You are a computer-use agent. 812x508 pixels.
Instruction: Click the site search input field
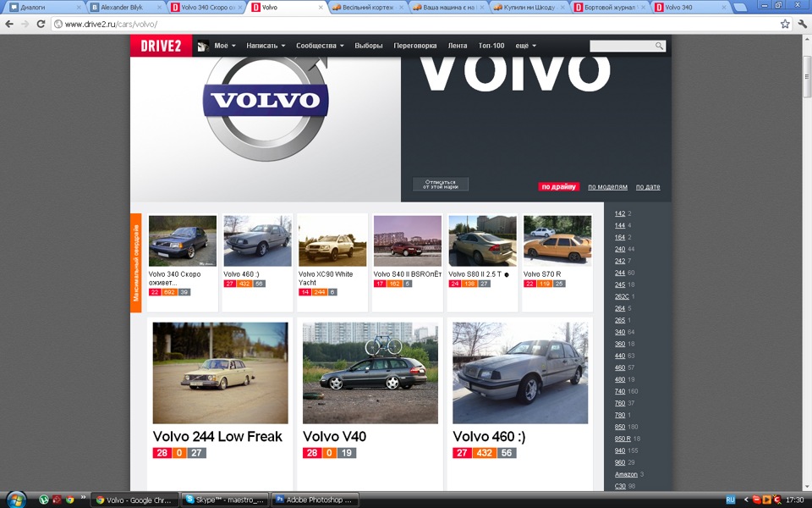(622, 46)
